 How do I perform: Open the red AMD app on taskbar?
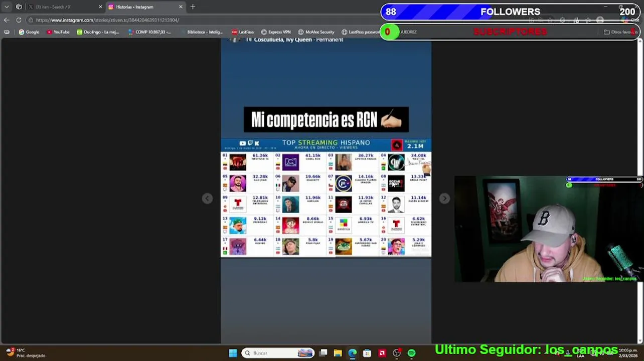[x=382, y=353]
